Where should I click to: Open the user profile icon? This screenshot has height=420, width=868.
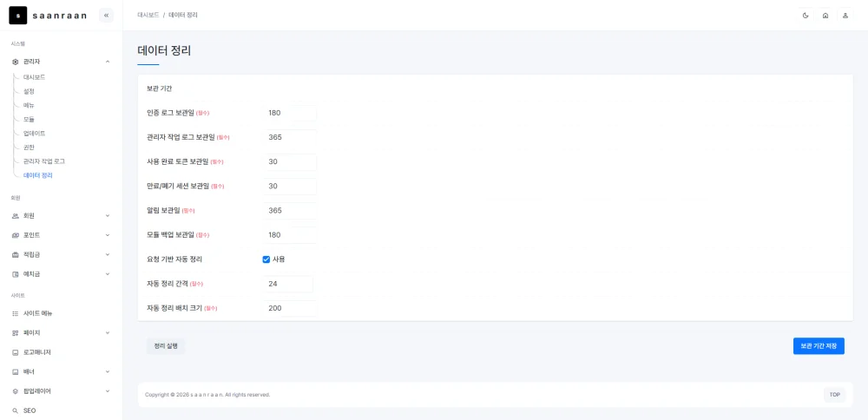pyautogui.click(x=845, y=16)
